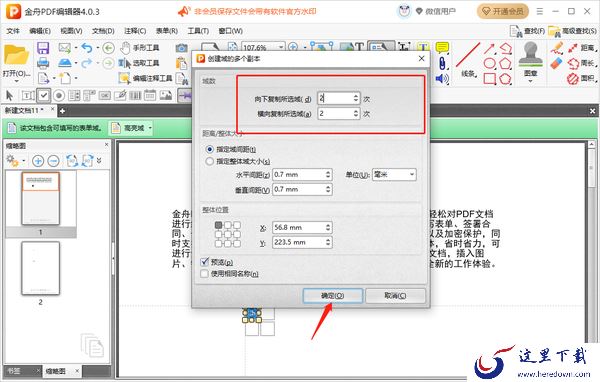Adjust 向下复制所选域 count spinner
The width and height of the screenshot is (600, 382).
click(355, 98)
